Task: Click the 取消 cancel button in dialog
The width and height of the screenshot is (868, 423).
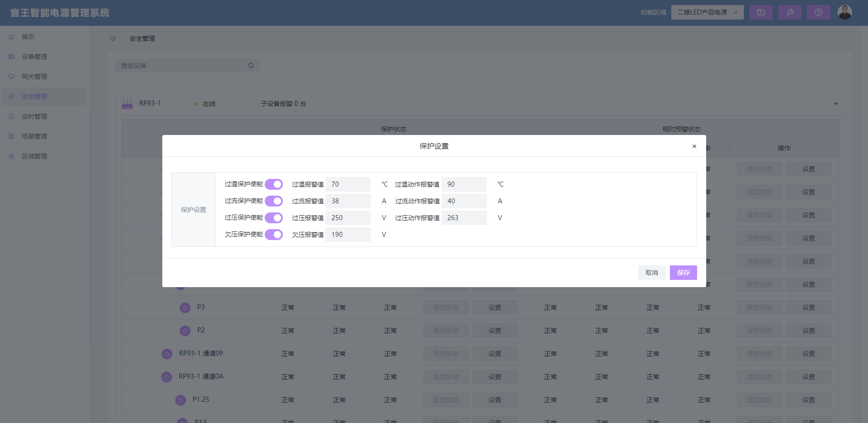Action: tap(651, 272)
